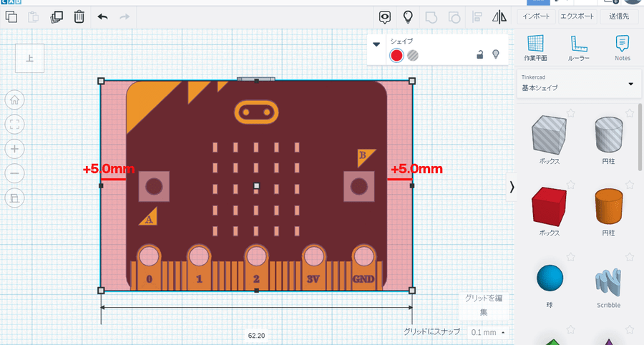Open the Notes tool
This screenshot has width=644, height=345.
623,48
